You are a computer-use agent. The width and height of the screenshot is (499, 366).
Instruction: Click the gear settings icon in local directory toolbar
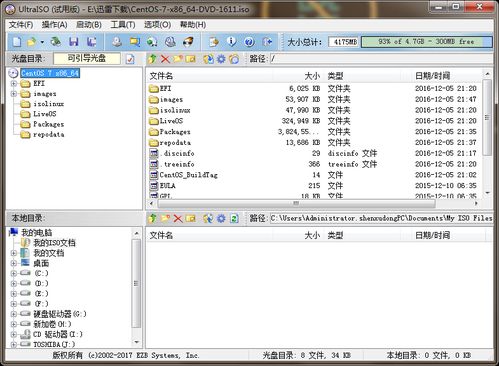(221, 219)
